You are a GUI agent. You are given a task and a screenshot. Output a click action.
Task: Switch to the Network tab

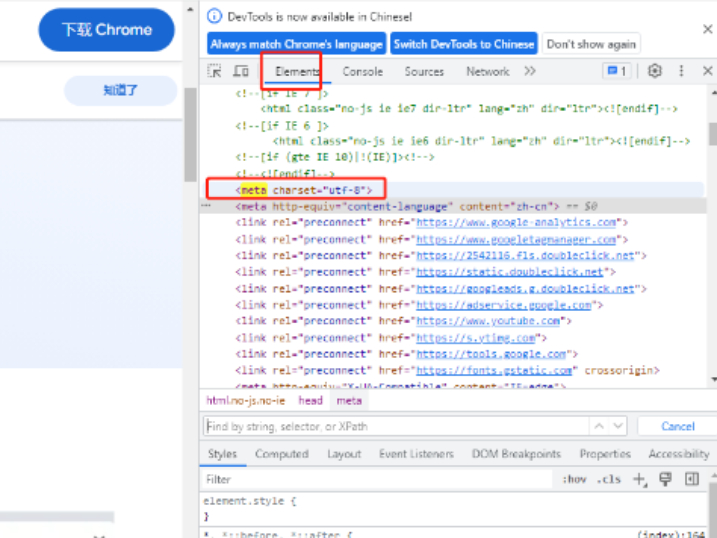487,72
